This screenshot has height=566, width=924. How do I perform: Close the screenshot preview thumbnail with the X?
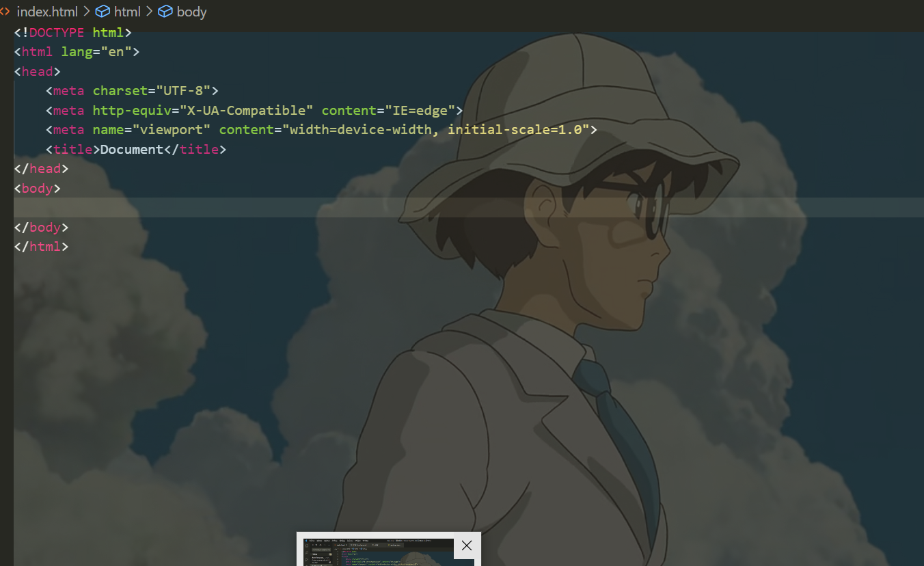pyautogui.click(x=467, y=545)
